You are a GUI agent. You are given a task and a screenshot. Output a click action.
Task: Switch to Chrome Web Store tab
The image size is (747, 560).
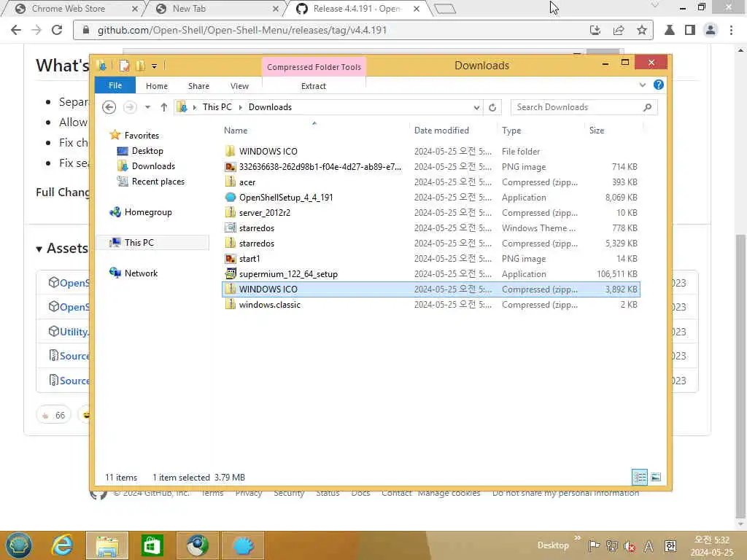68,9
